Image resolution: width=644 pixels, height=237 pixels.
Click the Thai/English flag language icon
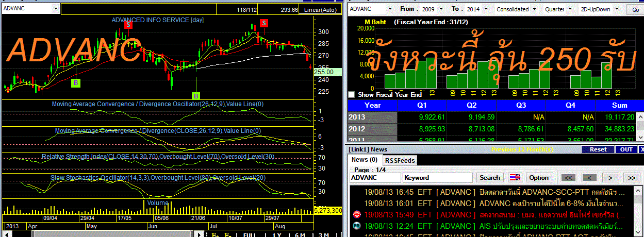(x=515, y=177)
